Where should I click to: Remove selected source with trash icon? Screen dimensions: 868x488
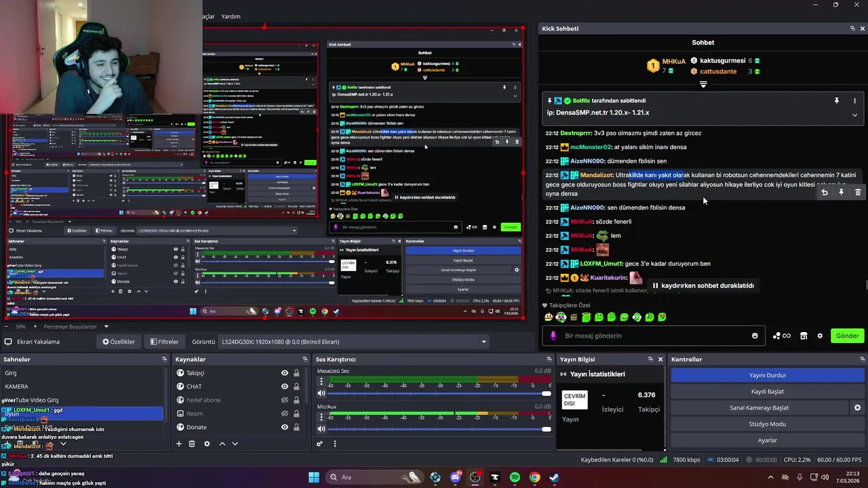pos(192,444)
